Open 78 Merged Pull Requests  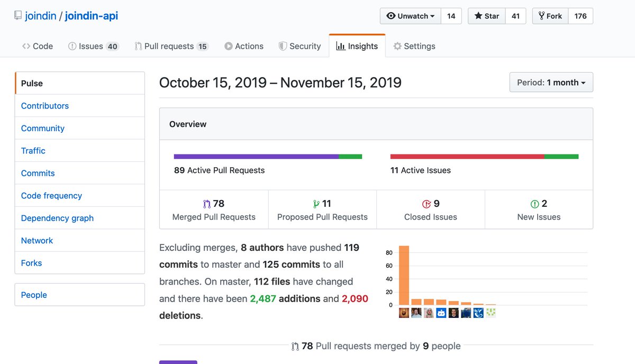click(214, 210)
